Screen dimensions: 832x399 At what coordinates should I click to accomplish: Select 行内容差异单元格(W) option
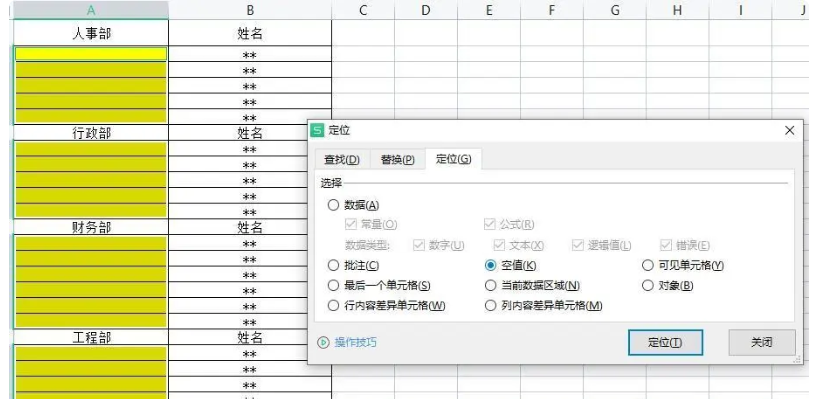tap(386, 306)
